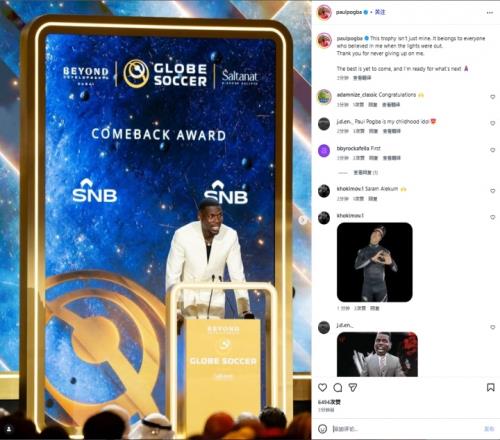Image resolution: width=500 pixels, height=440 pixels.
Task: Open paulpogba profile from header username
Action: [x=349, y=12]
